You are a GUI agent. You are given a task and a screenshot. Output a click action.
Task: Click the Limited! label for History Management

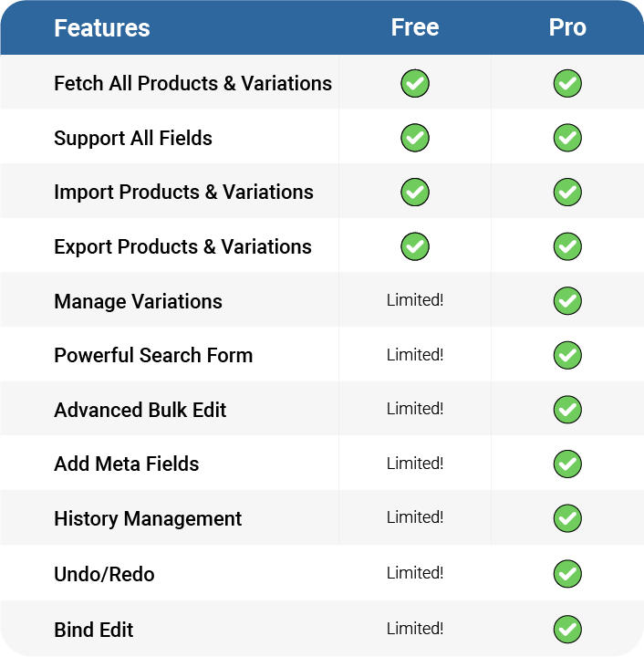pos(414,517)
